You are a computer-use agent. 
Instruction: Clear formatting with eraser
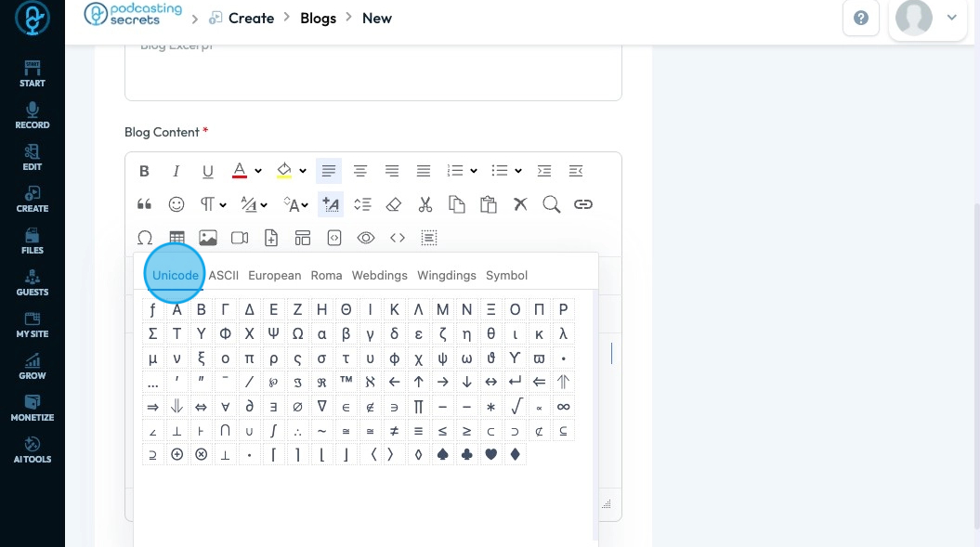pyautogui.click(x=394, y=204)
